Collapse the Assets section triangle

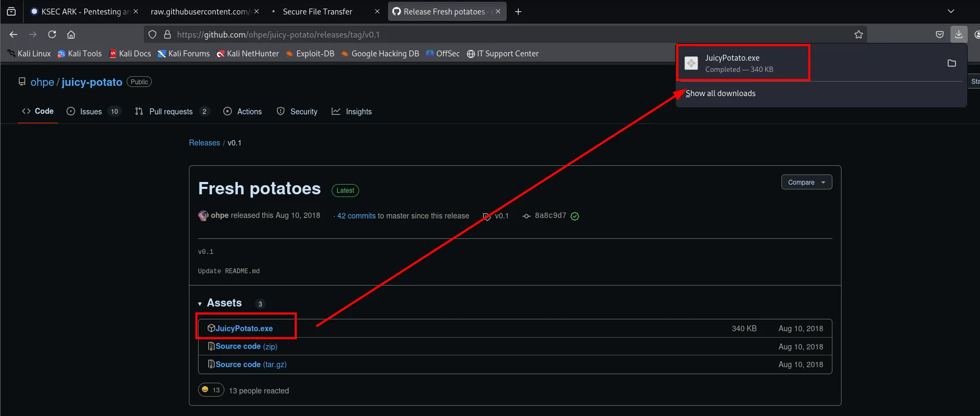[x=200, y=304]
